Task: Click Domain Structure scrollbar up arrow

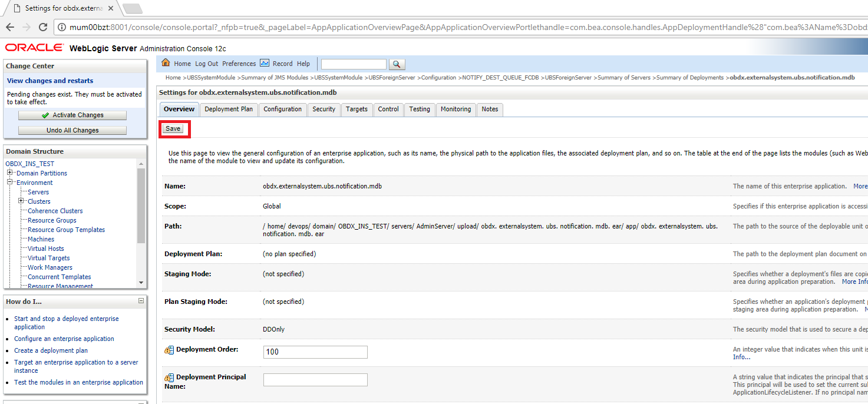Action: (x=141, y=163)
